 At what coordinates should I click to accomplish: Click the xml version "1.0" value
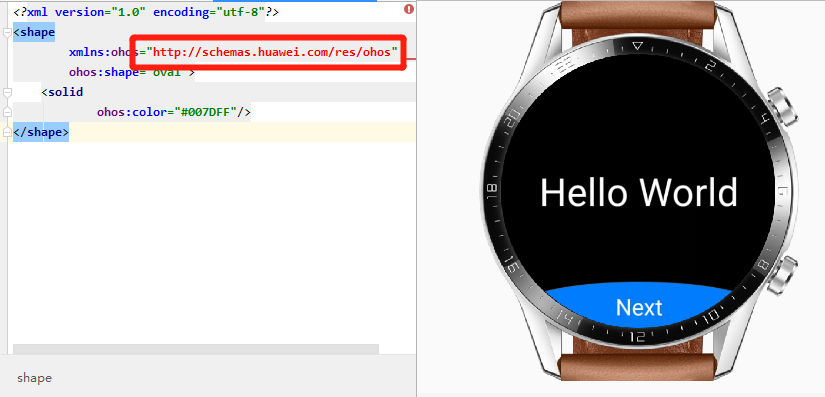(128, 12)
